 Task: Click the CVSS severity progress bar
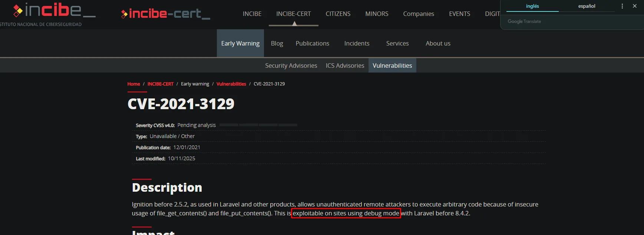point(258,125)
